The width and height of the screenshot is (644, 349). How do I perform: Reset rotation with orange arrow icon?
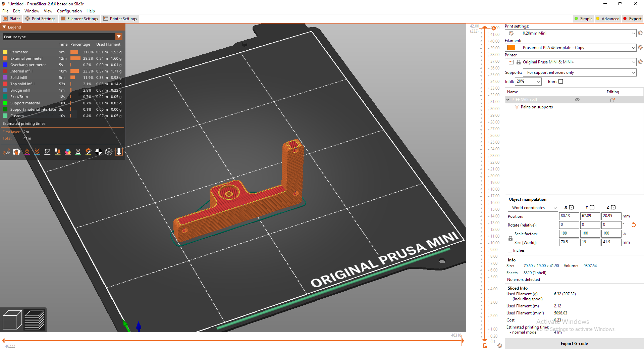pyautogui.click(x=634, y=225)
